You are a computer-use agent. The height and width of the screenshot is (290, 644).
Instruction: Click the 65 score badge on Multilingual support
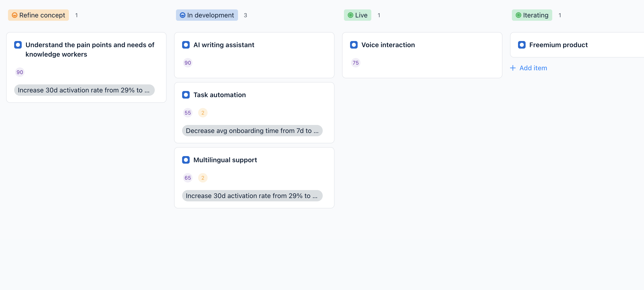click(x=188, y=178)
